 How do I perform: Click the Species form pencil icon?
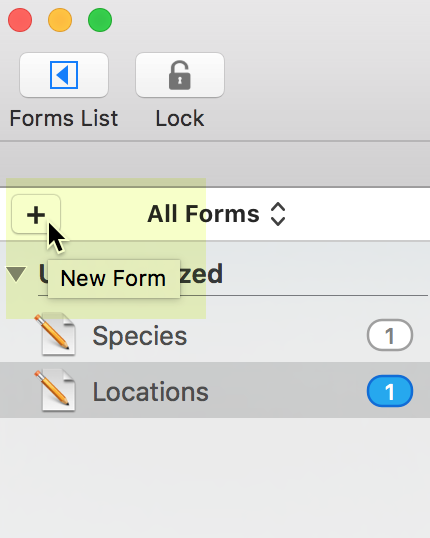click(55, 335)
